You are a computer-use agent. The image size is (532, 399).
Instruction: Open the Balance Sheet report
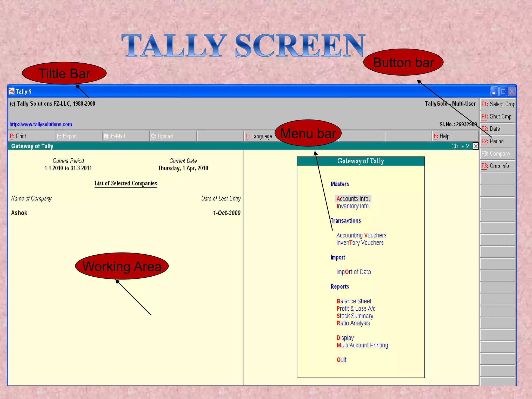coord(354,301)
